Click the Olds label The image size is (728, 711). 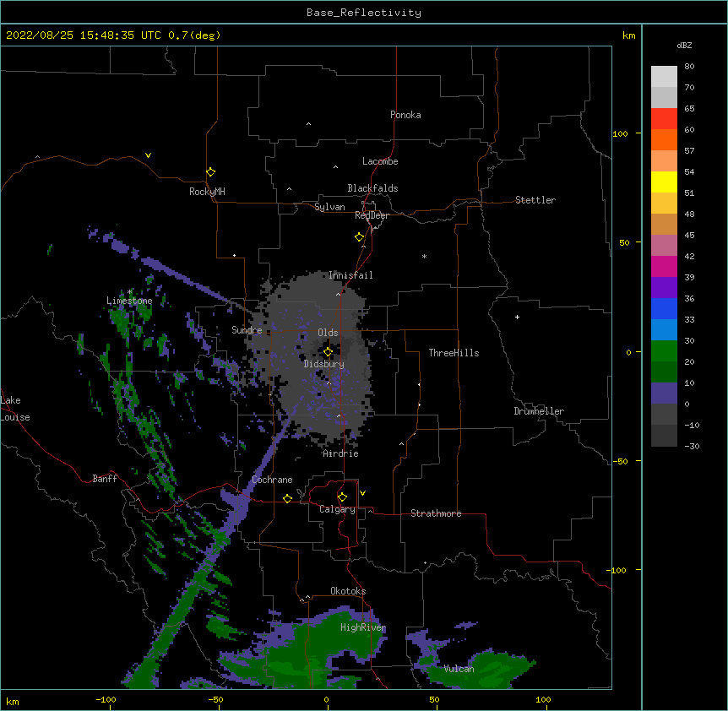[328, 333]
